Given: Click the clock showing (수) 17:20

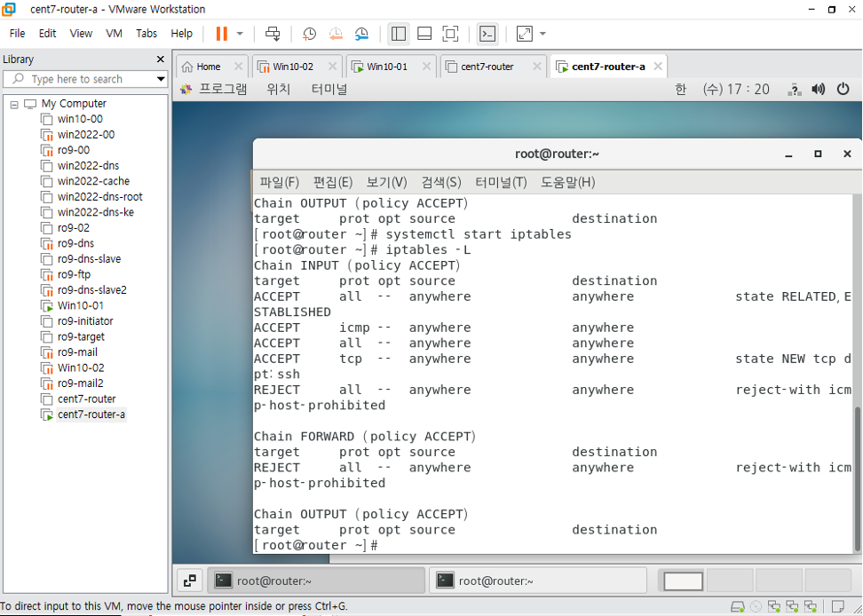Looking at the screenshot, I should point(736,89).
